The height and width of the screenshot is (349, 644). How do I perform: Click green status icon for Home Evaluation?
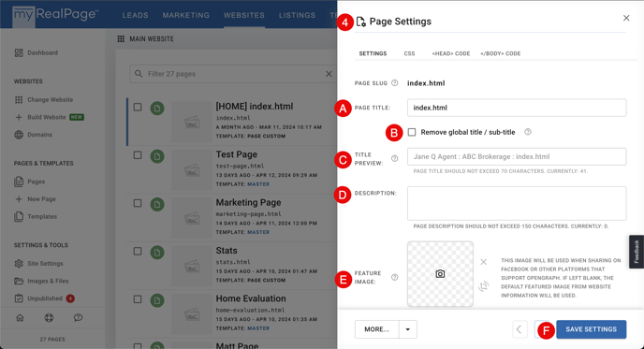(x=157, y=300)
